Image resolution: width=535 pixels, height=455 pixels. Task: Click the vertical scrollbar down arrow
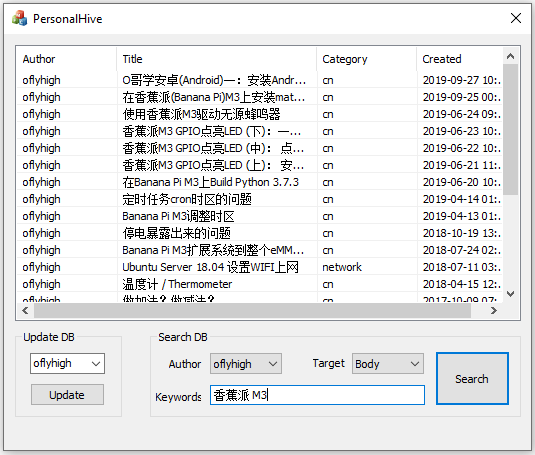[510, 294]
